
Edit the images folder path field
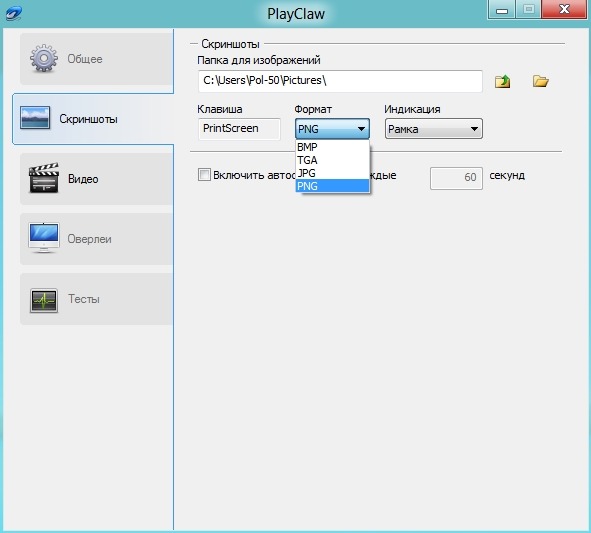pos(340,81)
